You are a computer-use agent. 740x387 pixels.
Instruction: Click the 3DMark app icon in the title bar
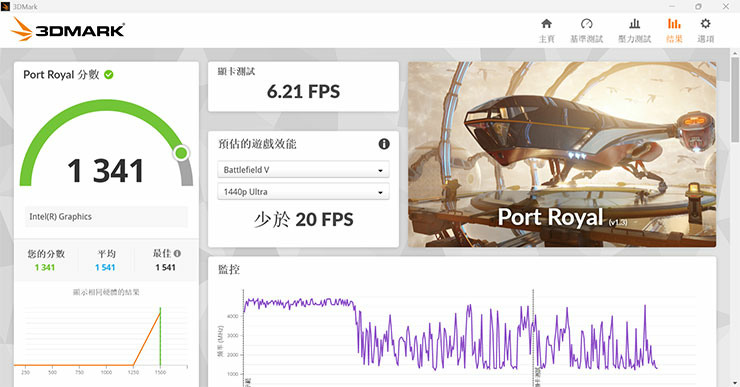pos(5,6)
